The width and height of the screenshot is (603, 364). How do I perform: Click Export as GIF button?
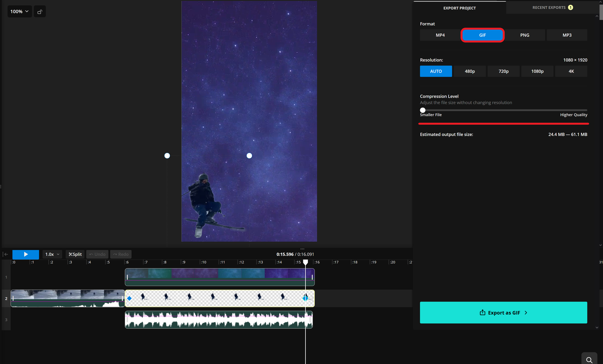tap(503, 312)
